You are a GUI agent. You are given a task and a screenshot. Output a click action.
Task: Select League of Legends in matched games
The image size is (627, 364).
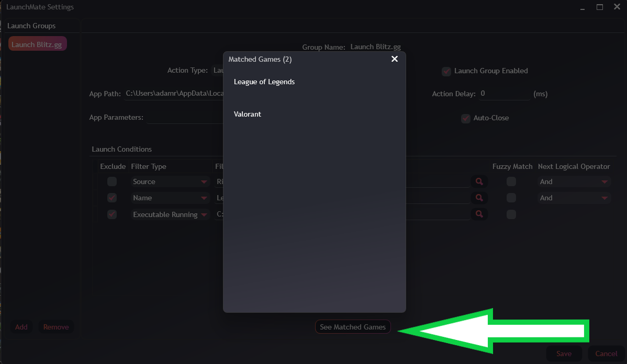point(264,82)
